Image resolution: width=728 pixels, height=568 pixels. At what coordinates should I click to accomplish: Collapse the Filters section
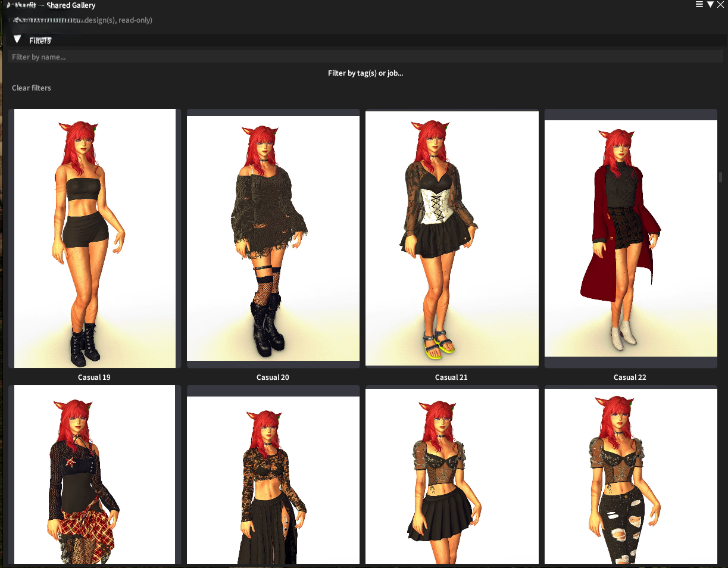pyautogui.click(x=17, y=40)
